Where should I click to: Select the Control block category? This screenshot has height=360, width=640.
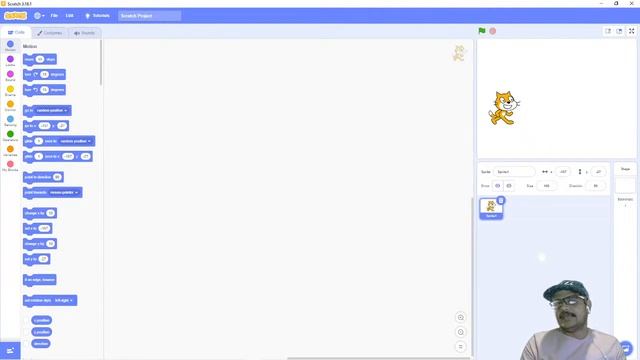[10, 106]
